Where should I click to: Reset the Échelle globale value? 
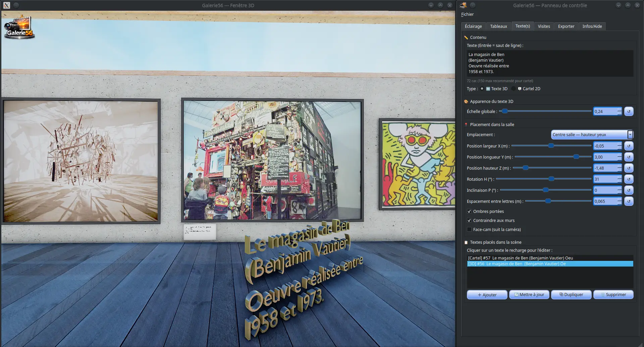click(629, 111)
